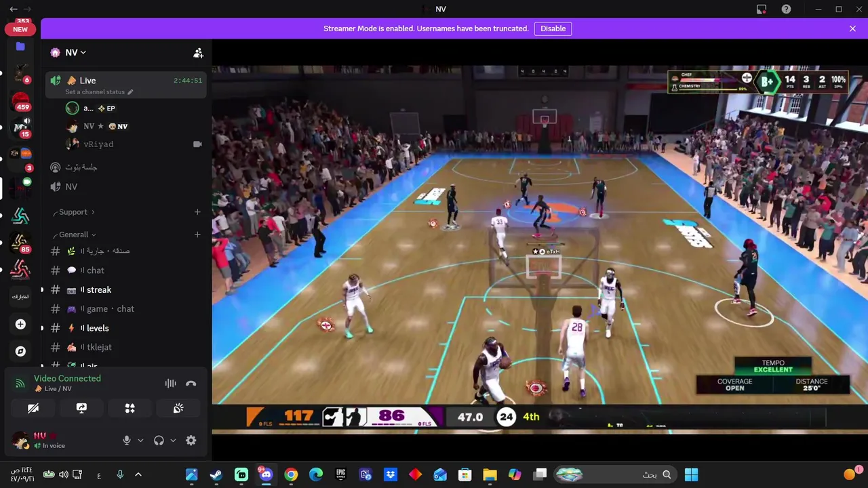Create channel in Generall category

[197, 235]
